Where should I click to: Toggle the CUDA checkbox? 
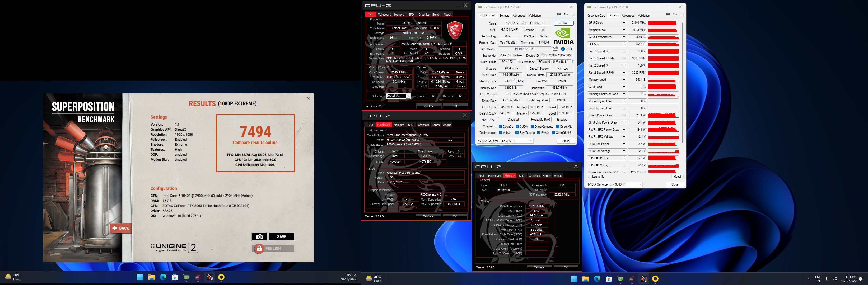coord(517,127)
